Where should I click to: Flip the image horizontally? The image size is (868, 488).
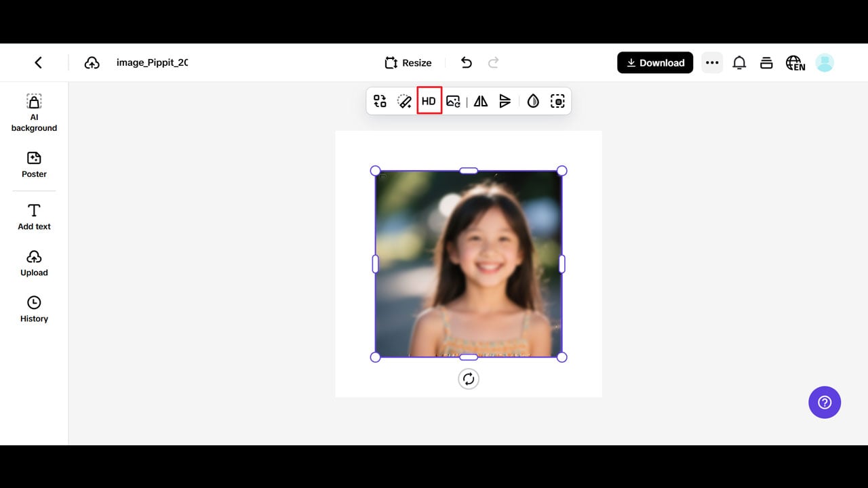click(480, 100)
